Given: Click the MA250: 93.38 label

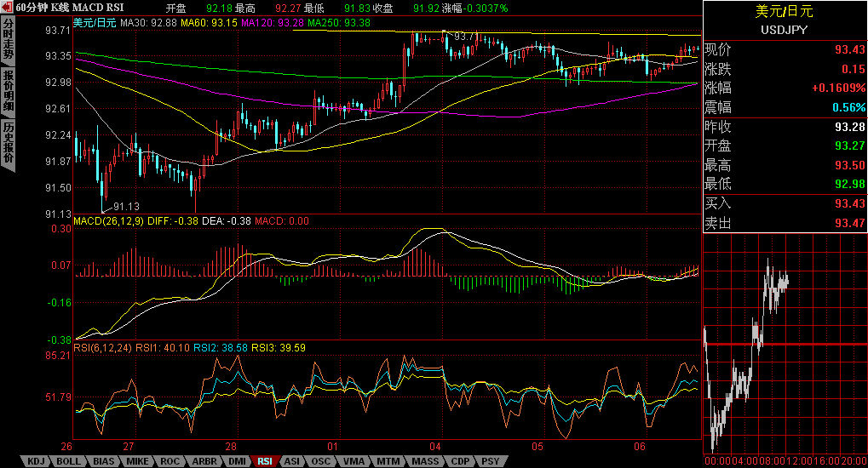Looking at the screenshot, I should 339,23.
